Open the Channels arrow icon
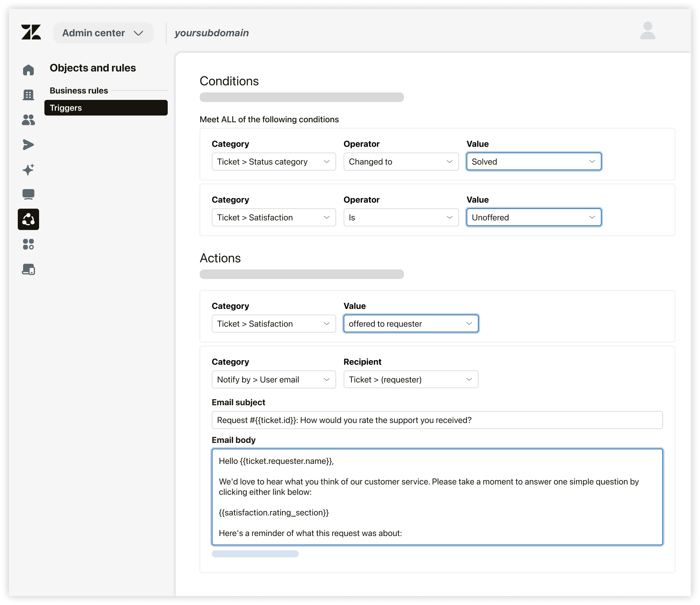 28,145
